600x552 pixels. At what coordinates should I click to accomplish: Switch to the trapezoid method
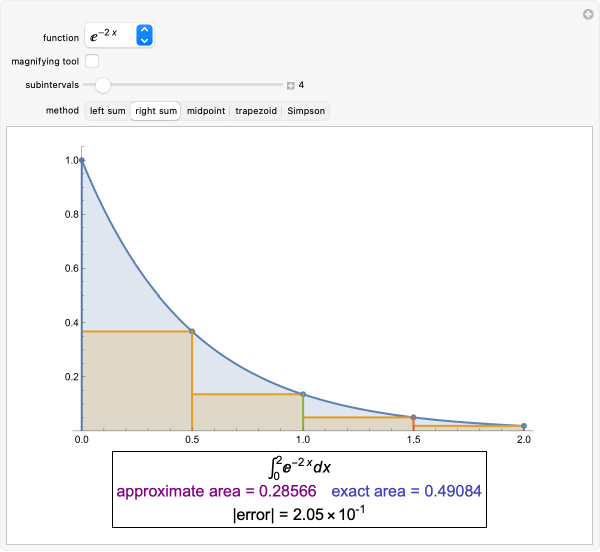[x=256, y=111]
